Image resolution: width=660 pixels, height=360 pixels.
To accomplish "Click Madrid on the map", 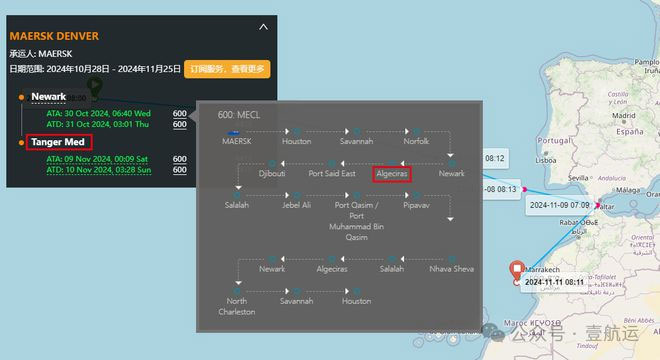I will (x=623, y=115).
